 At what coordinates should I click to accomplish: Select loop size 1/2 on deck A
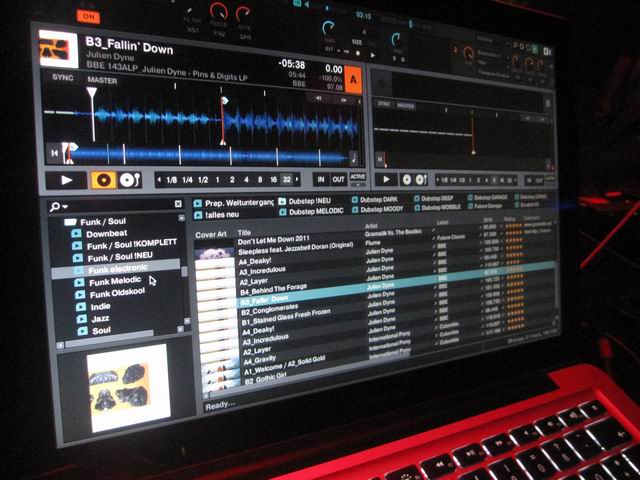(x=203, y=180)
